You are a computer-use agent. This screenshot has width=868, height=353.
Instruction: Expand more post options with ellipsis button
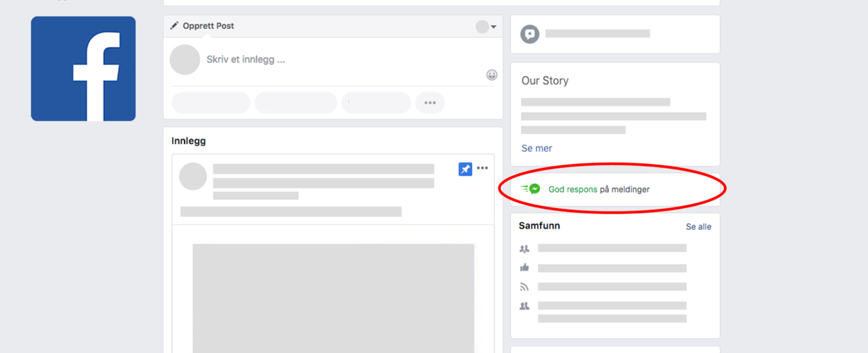coord(430,103)
